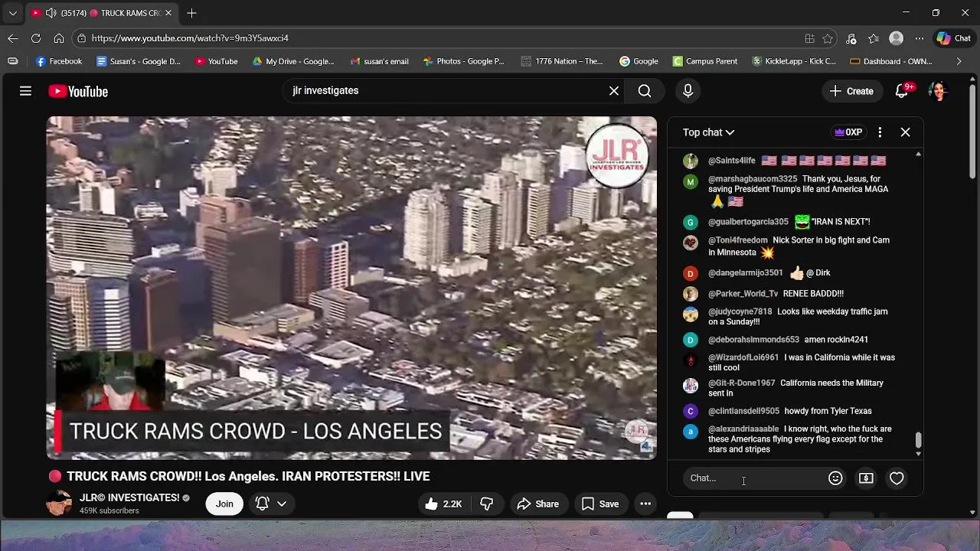Viewport: 980px width, 551px height.
Task: Clear the search box text
Action: tap(613, 91)
